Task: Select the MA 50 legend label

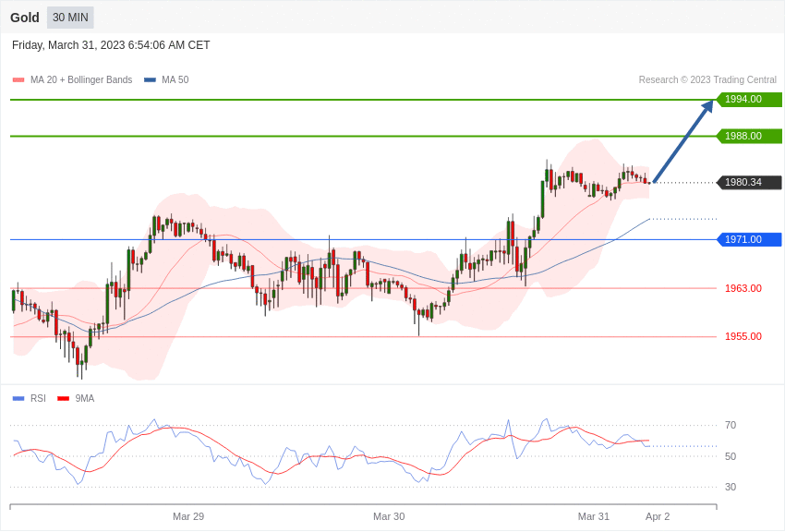Action: pos(175,79)
